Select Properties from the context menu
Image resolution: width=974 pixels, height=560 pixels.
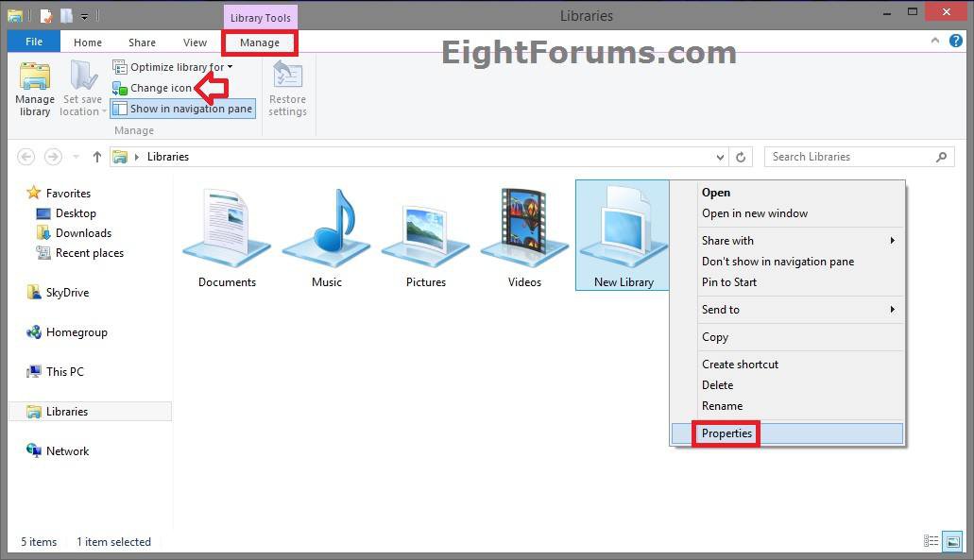click(726, 433)
